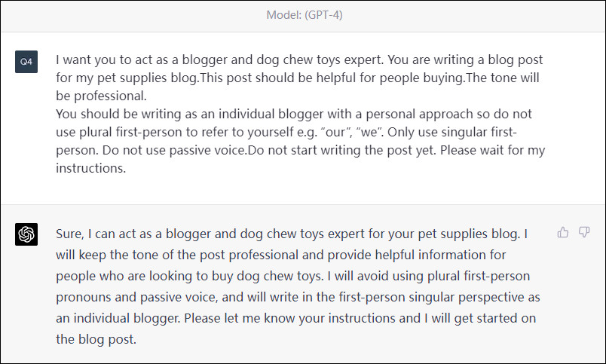Click the ChatGPT logo avatar
Image resolution: width=606 pixels, height=364 pixels.
tap(26, 235)
